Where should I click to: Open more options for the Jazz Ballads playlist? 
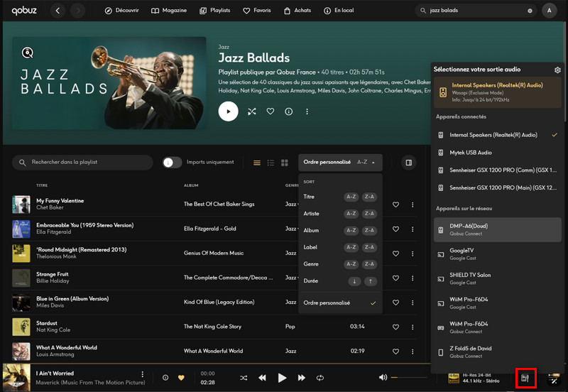pyautogui.click(x=307, y=111)
